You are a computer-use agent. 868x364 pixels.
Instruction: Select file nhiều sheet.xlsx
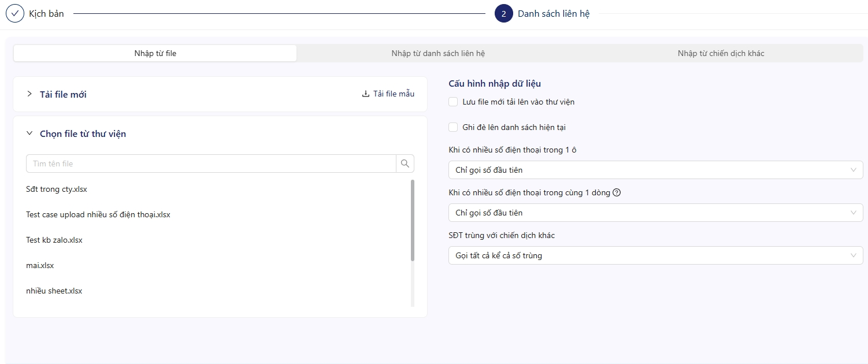(x=54, y=291)
